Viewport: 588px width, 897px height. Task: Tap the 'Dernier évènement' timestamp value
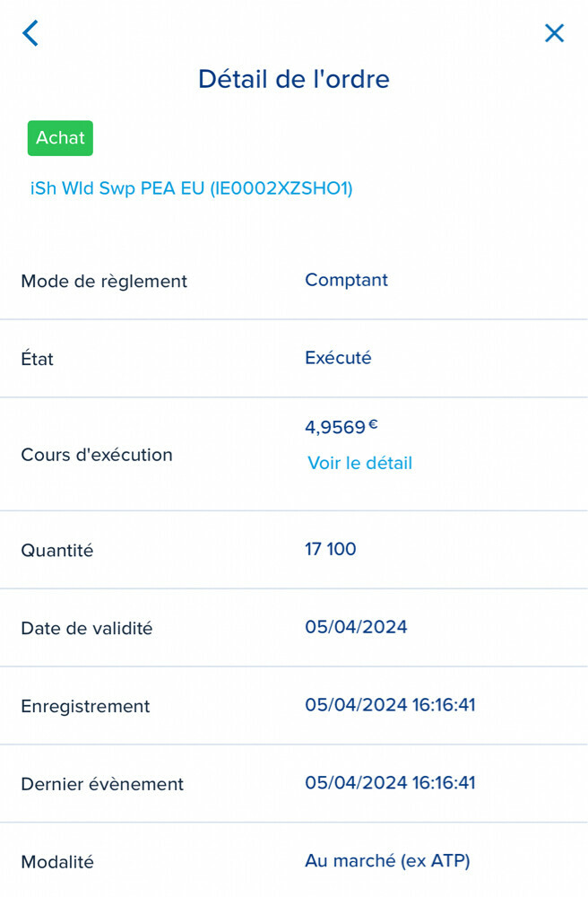(x=390, y=783)
